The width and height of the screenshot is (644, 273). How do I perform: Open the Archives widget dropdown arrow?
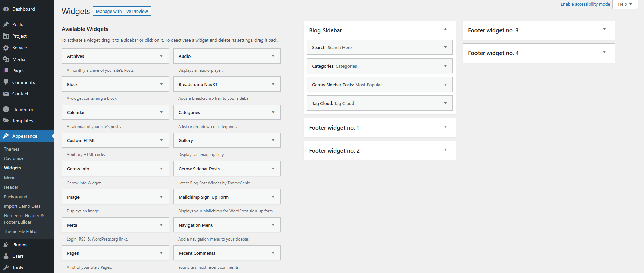[x=161, y=56]
